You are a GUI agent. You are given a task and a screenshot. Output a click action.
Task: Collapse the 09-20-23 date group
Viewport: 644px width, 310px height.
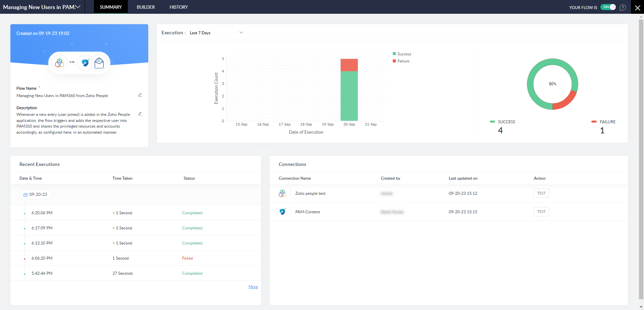[35, 194]
